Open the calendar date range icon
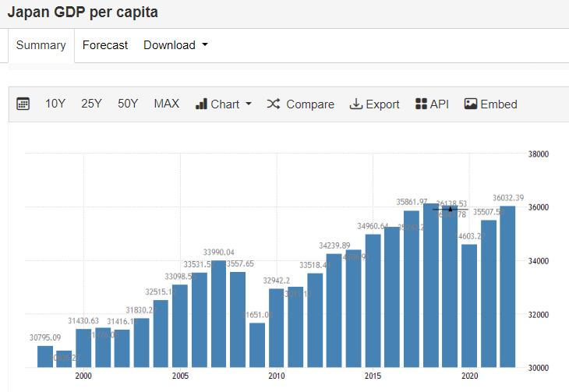This screenshot has width=569, height=392. pyautogui.click(x=23, y=104)
